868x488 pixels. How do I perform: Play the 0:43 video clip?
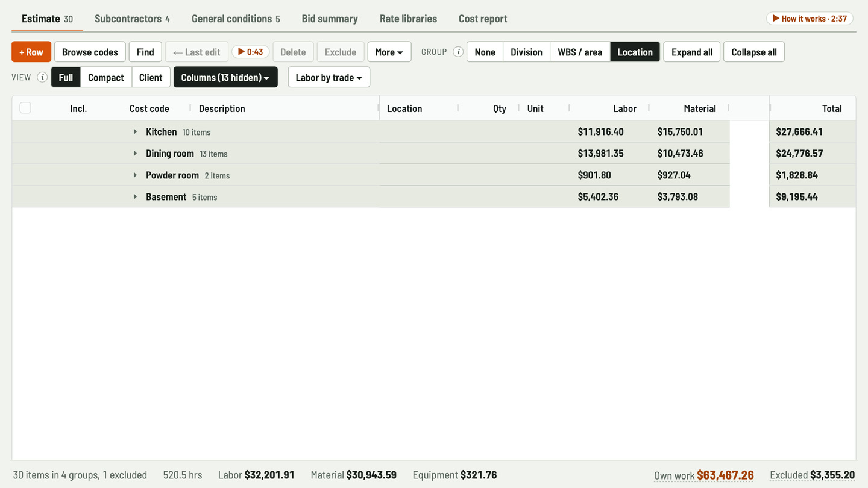[250, 52]
